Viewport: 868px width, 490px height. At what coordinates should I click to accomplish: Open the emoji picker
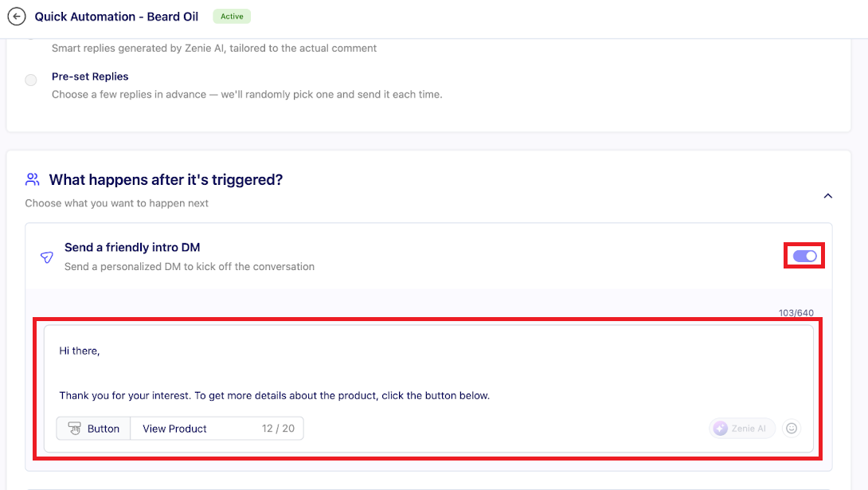(x=792, y=429)
